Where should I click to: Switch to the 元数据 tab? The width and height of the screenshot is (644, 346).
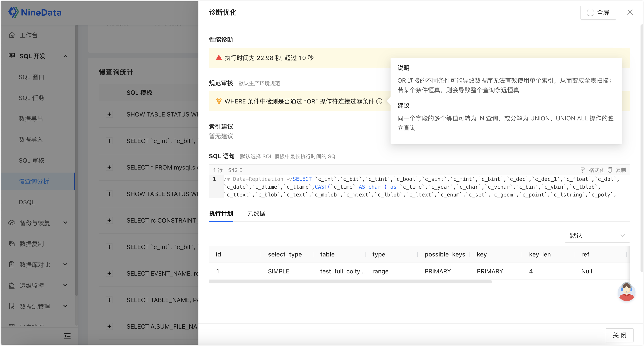[x=256, y=214]
